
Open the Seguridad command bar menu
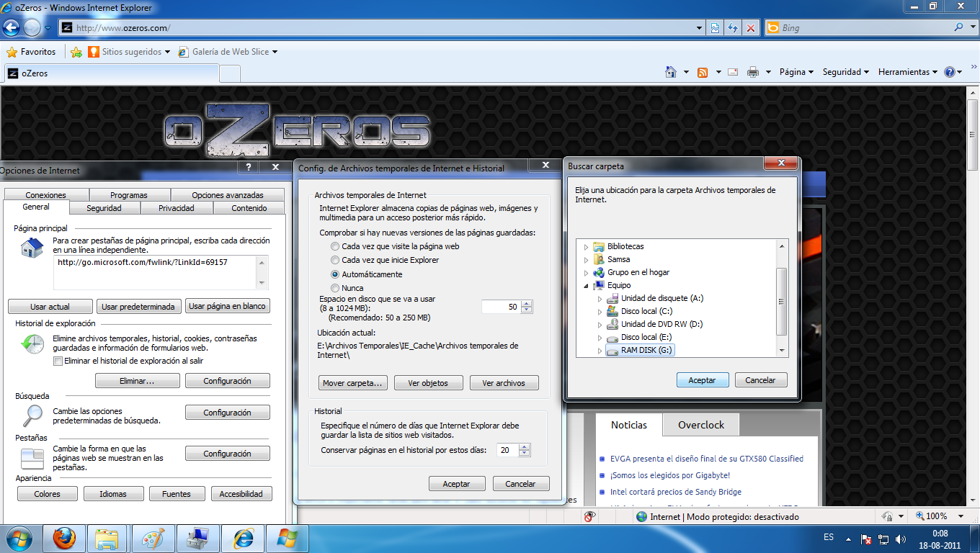click(x=846, y=72)
